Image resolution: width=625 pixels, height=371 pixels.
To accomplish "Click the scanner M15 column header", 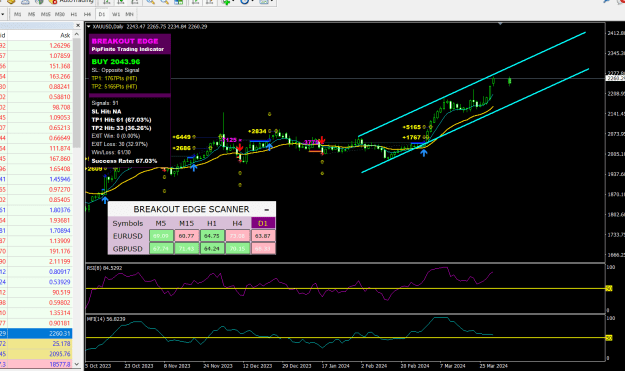I will coord(186,223).
